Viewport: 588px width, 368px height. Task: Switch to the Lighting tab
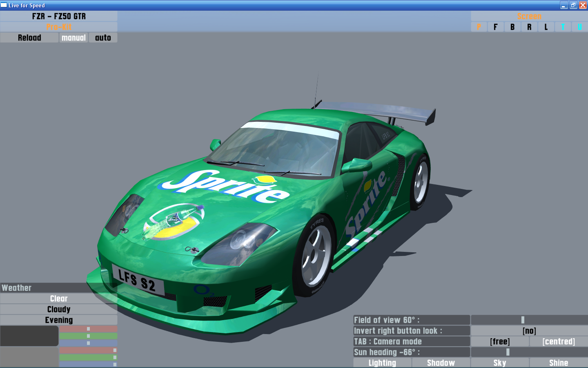pos(382,363)
